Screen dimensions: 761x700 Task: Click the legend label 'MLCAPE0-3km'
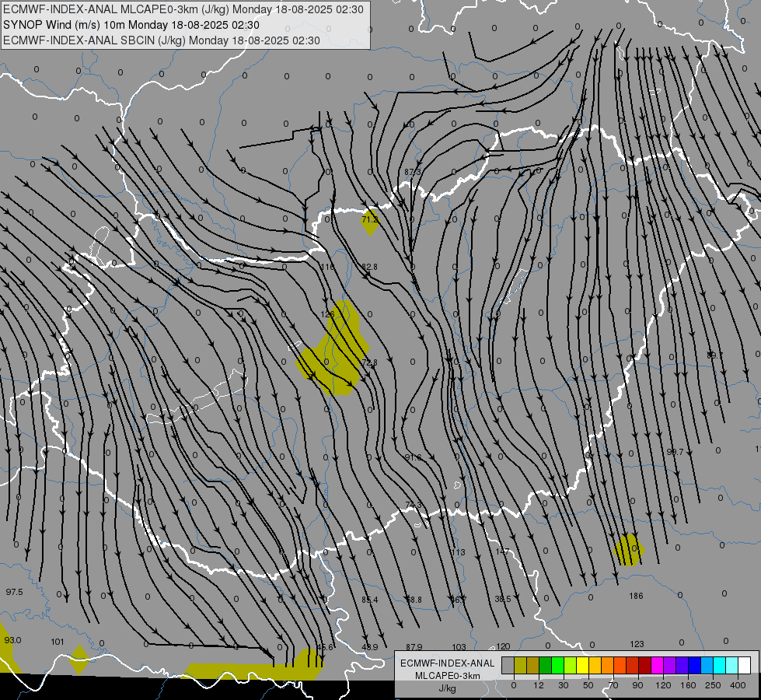(447, 676)
